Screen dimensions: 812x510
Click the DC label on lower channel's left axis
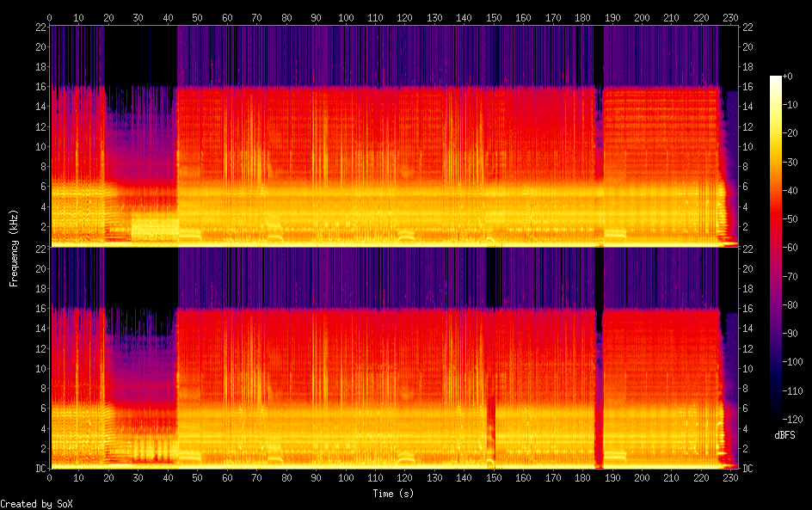coord(40,469)
